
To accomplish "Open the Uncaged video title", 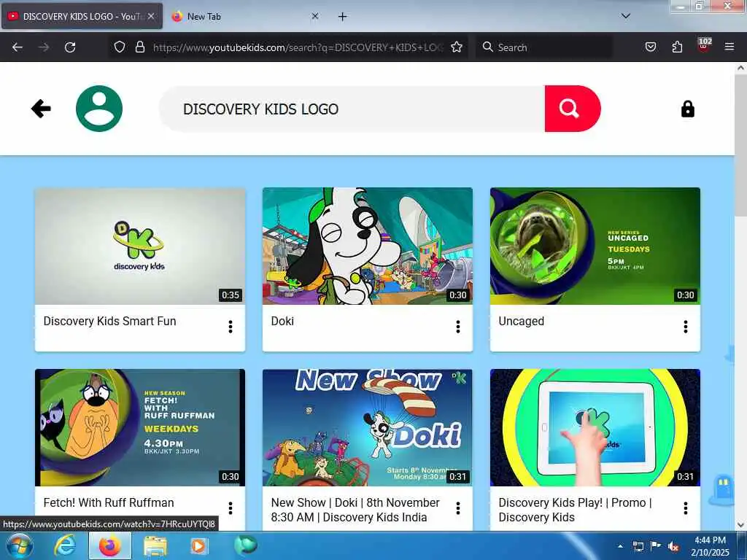I will click(x=521, y=322).
